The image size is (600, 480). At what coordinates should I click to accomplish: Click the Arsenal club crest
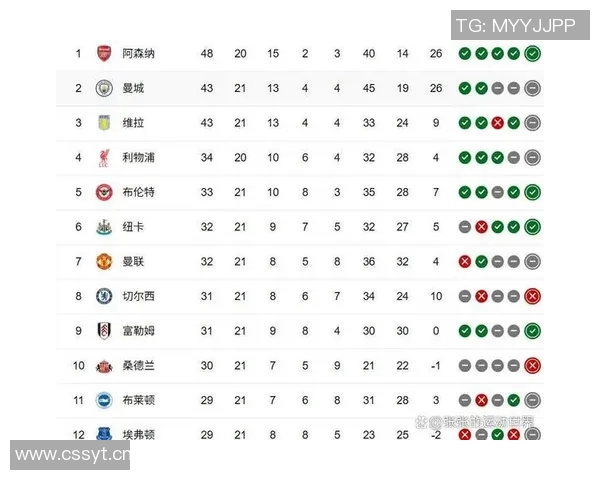pos(104,53)
